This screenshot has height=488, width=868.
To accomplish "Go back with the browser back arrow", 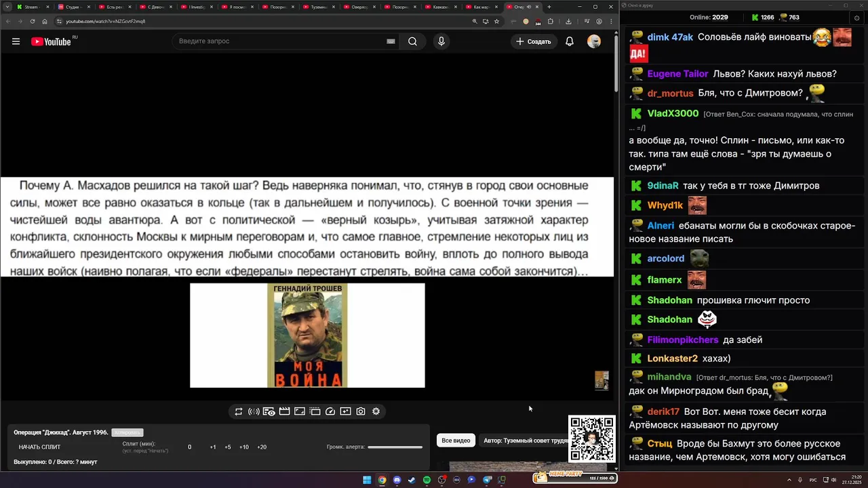I will click(7, 21).
